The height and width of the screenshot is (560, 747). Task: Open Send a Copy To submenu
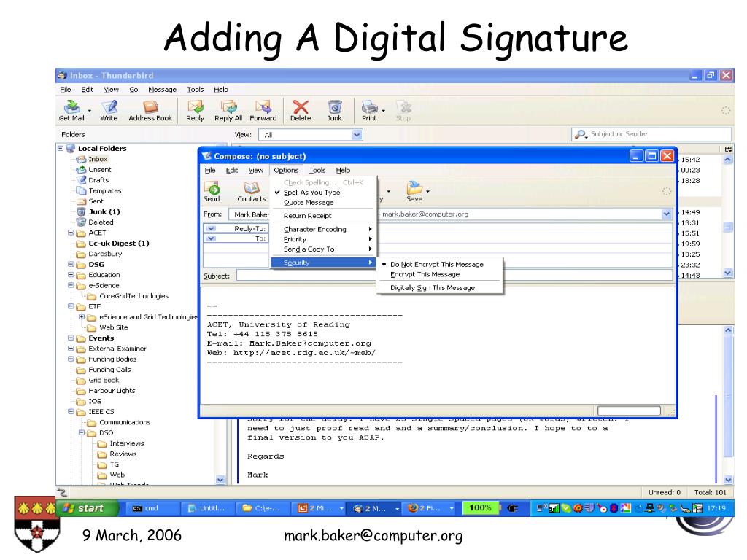323,249
